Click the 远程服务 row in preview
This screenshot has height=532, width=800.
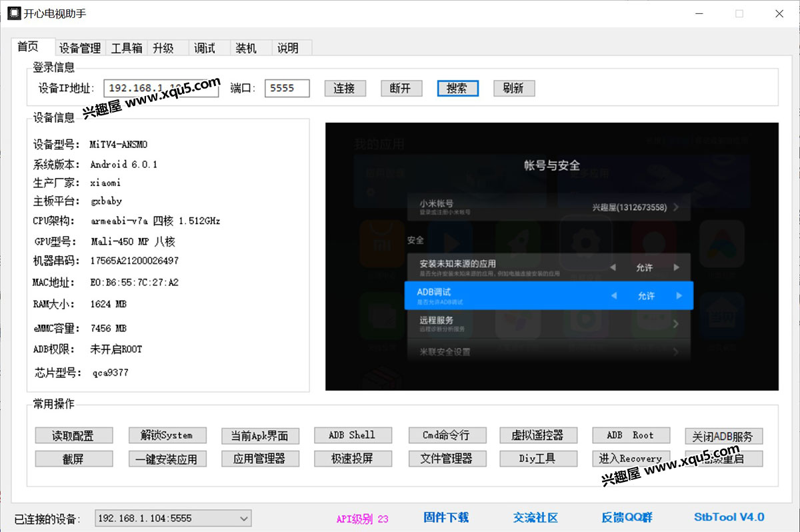pos(549,324)
